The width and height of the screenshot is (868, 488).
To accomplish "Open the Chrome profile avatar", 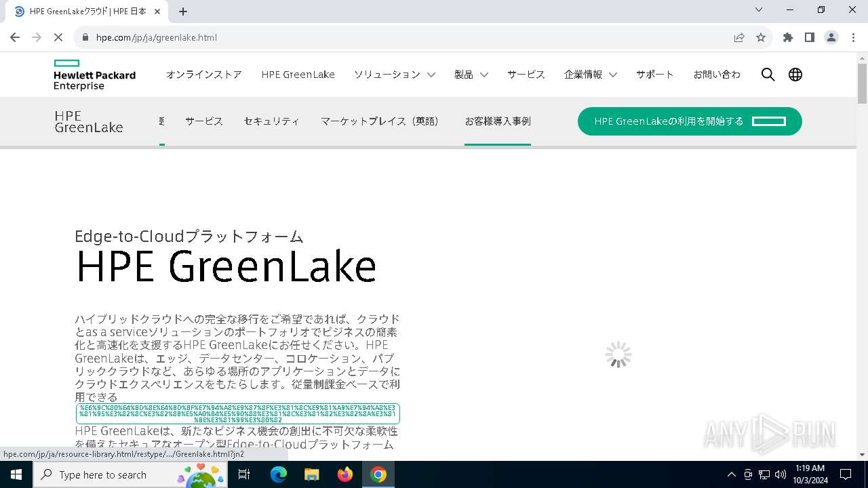I will pos(831,37).
